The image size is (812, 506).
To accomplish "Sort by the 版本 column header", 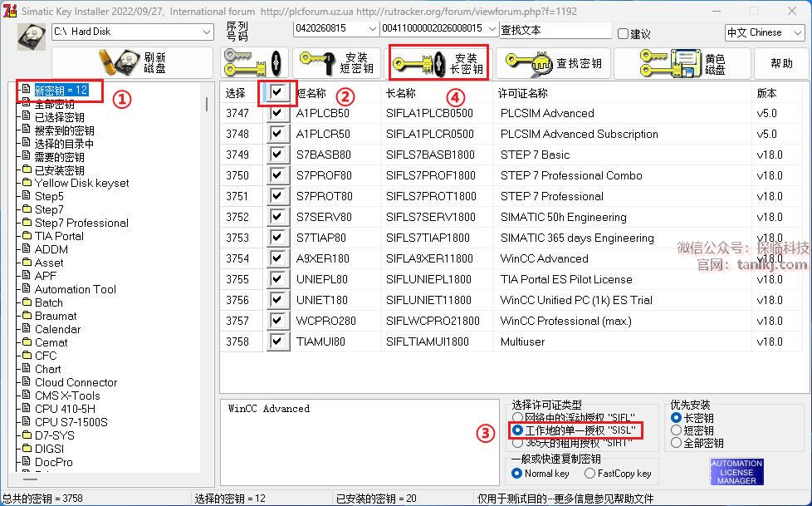I will pyautogui.click(x=766, y=93).
